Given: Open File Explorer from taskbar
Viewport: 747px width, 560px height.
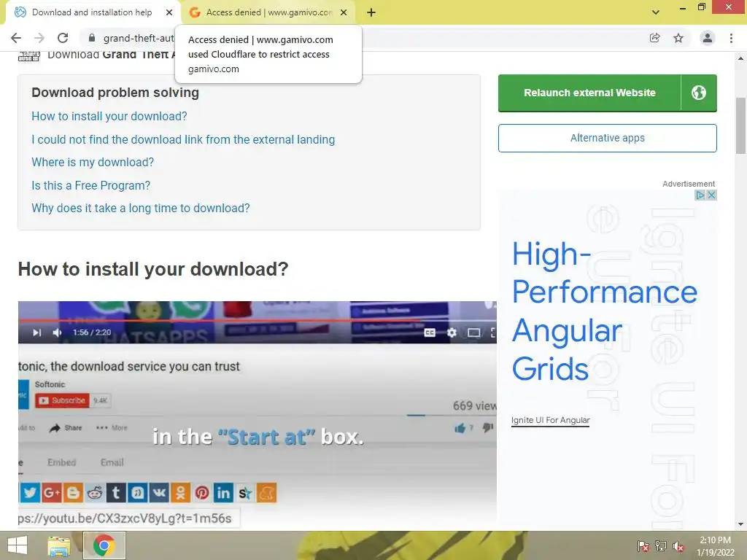Looking at the screenshot, I should coord(58,545).
